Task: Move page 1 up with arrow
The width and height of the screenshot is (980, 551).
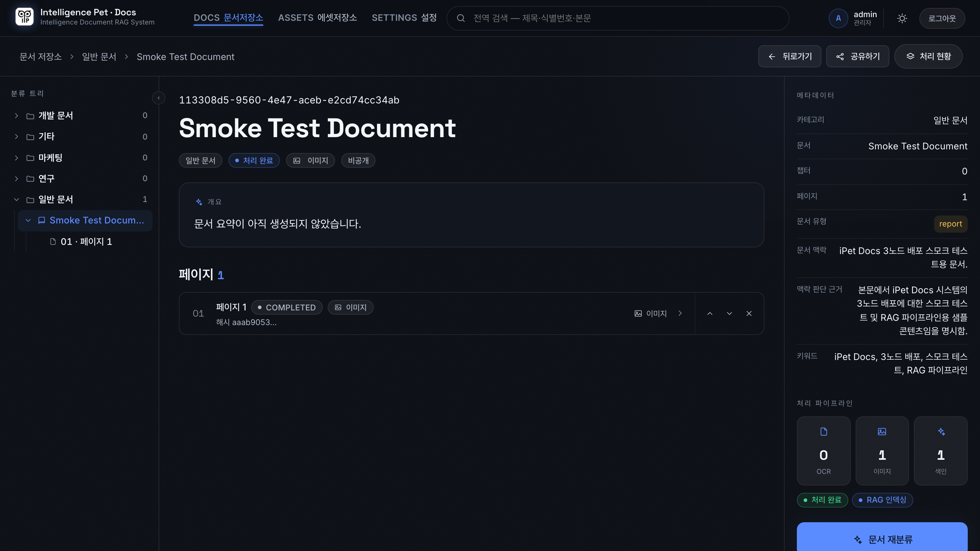Action: click(x=710, y=313)
